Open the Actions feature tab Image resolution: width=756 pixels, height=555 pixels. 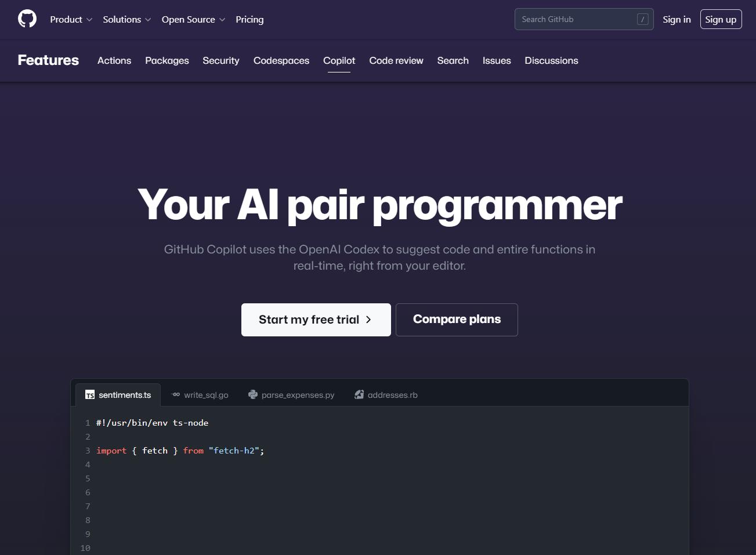coord(114,60)
